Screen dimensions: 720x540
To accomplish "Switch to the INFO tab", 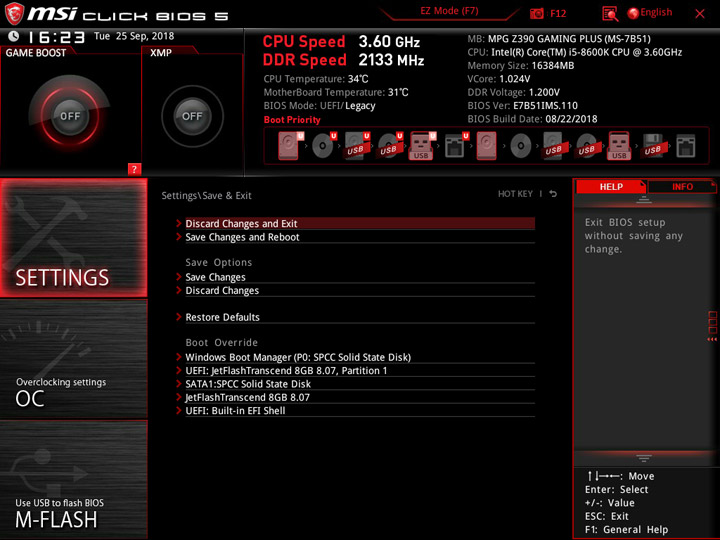I will 682,186.
